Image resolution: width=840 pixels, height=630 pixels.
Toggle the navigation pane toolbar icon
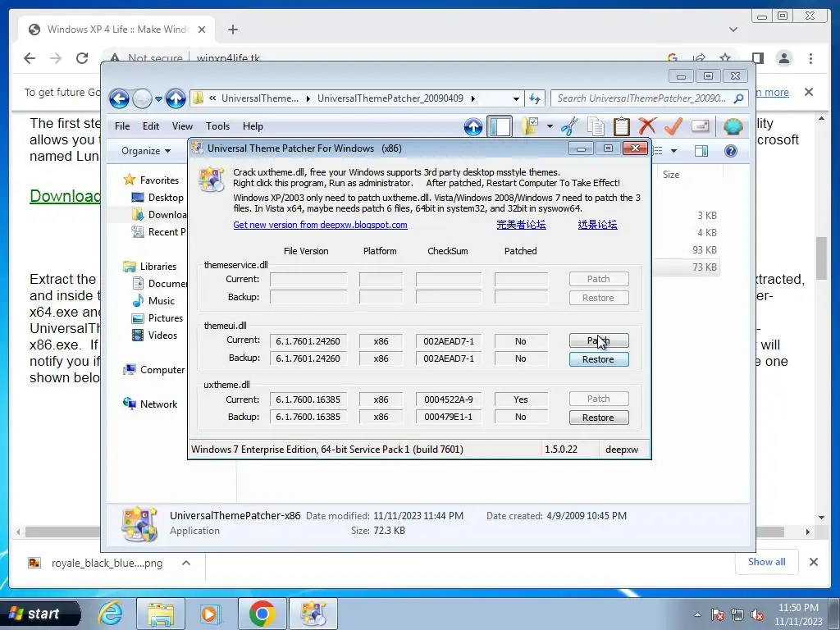click(x=500, y=126)
